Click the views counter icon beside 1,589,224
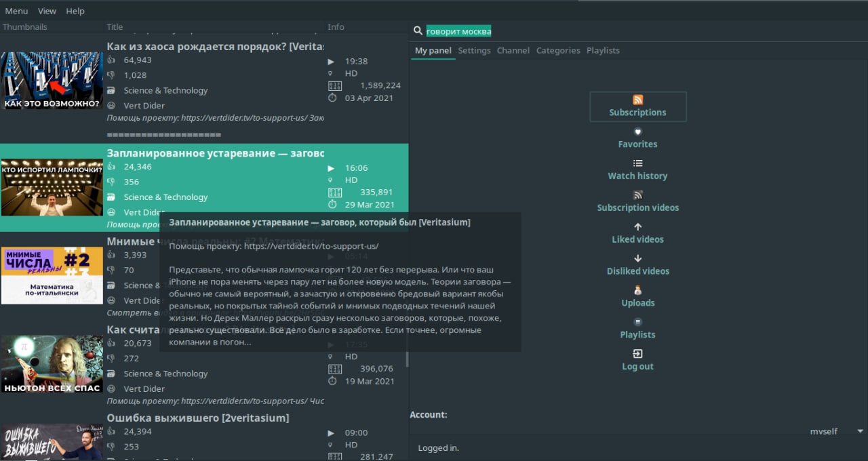Screen dimensions: 868x461 [x=334, y=85]
